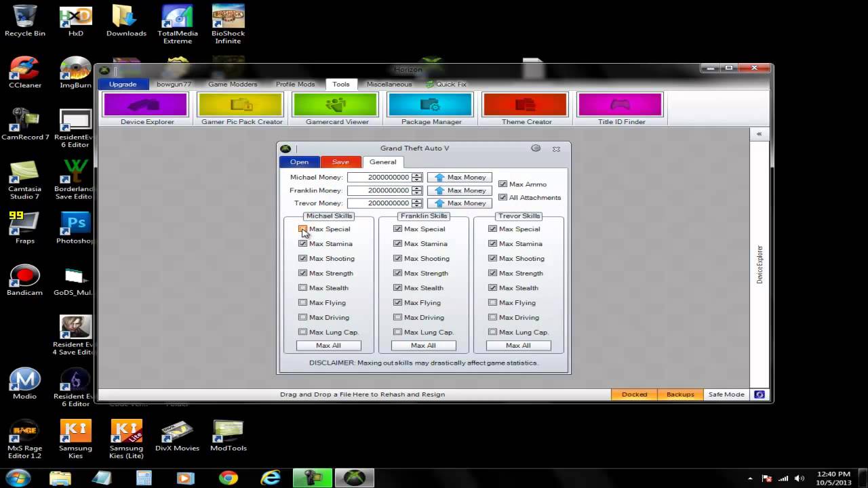The image size is (868, 488).
Task: Click Max Money for Trevor
Action: click(459, 203)
